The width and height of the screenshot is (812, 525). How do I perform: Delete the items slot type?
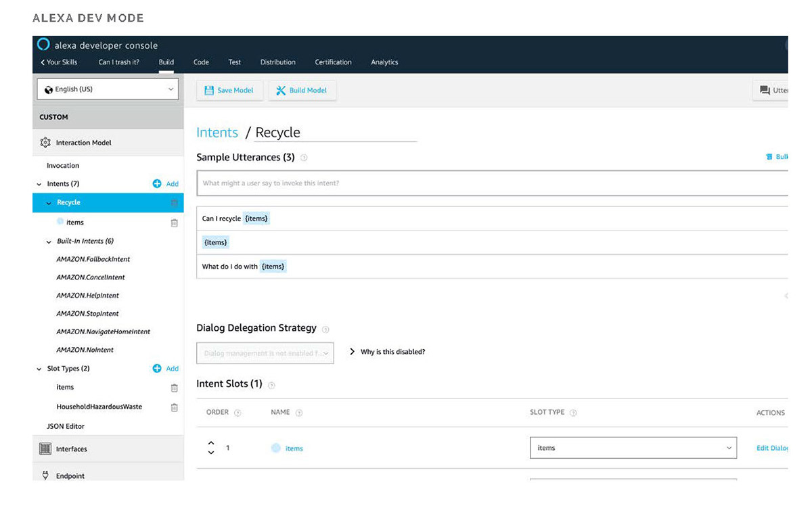coord(174,388)
